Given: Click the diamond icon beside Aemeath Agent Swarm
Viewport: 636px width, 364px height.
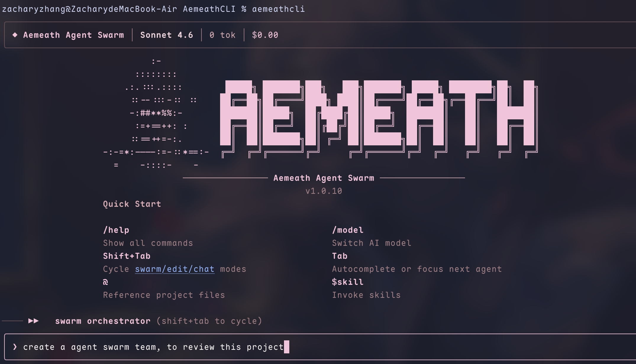Looking at the screenshot, I should click(15, 35).
